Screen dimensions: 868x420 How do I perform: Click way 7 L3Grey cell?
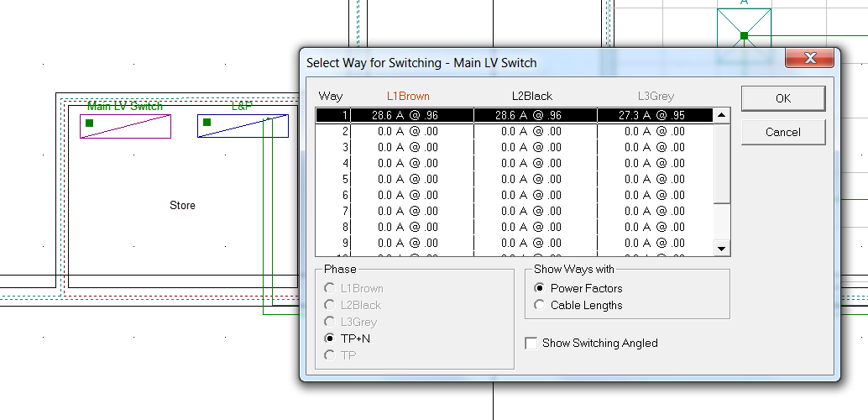point(655,211)
